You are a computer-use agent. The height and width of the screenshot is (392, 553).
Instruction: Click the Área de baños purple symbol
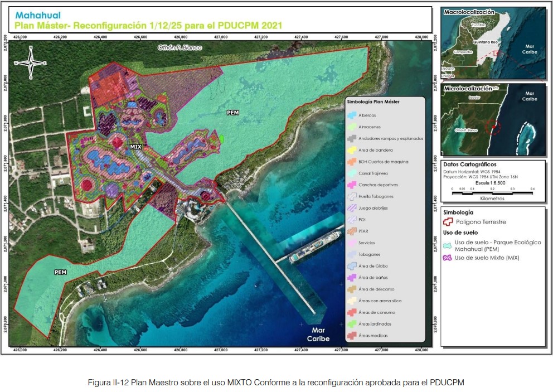pos(352,278)
